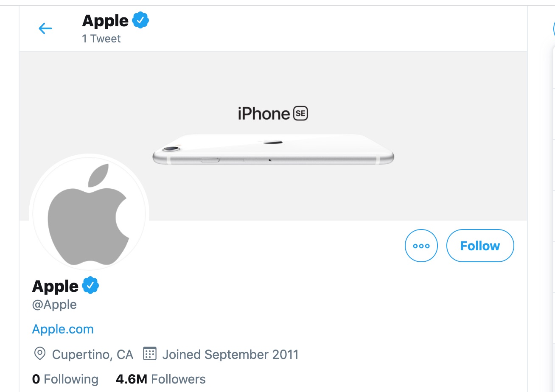This screenshot has height=392, width=555.
Task: Click the Cupertino, CA location text
Action: click(x=92, y=354)
